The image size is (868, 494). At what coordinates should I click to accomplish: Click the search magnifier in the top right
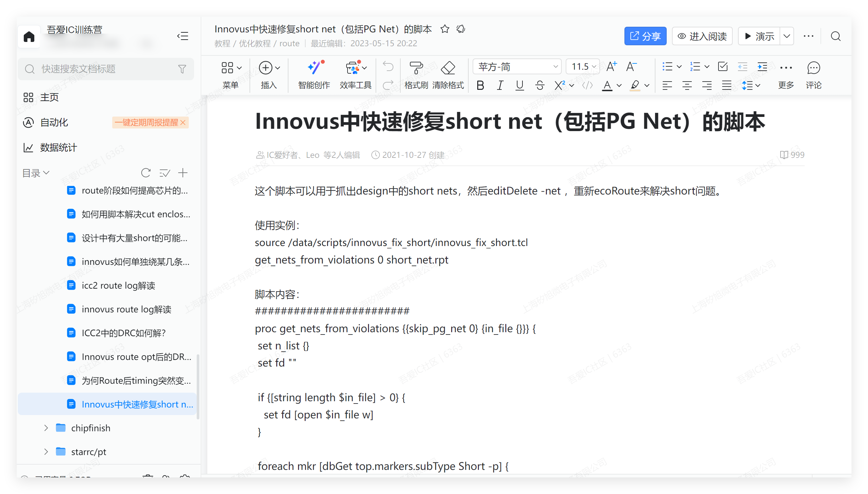point(835,36)
